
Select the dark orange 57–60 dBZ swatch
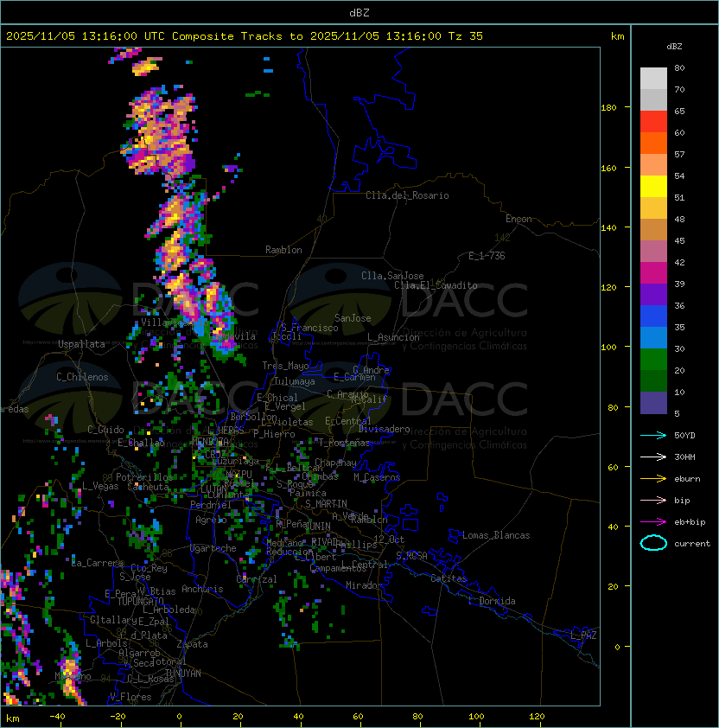[653, 143]
